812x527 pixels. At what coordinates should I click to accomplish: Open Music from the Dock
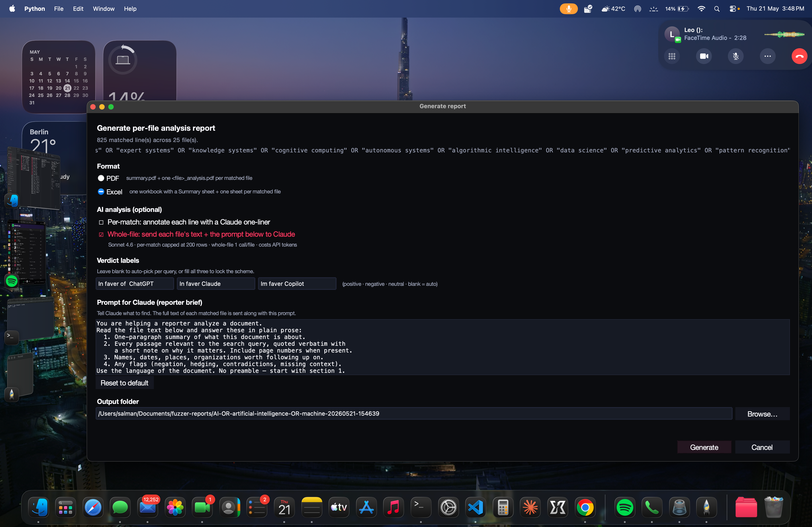(394, 507)
